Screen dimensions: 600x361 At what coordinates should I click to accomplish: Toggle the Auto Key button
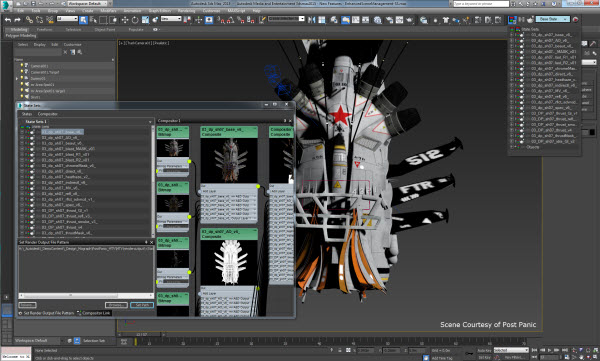click(484, 350)
